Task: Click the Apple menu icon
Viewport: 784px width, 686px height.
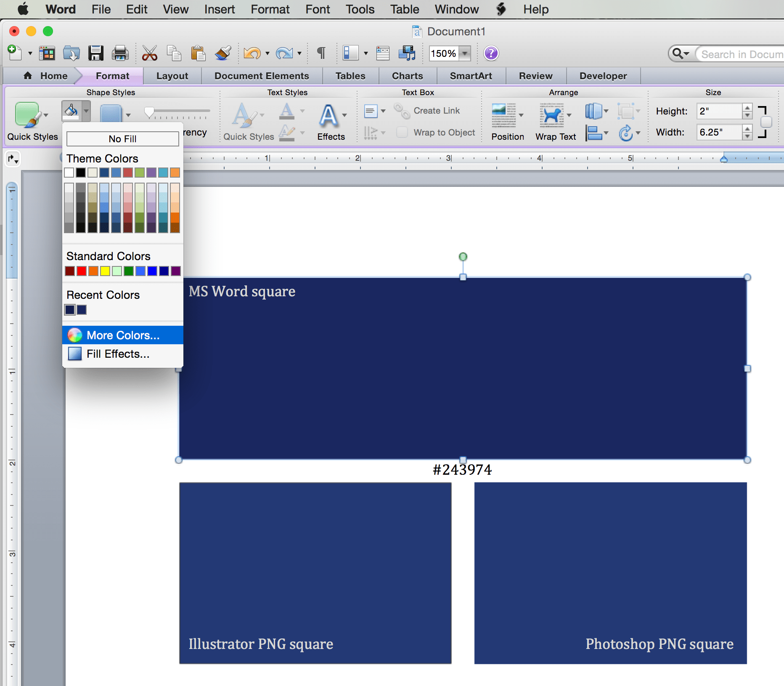Action: [x=24, y=9]
